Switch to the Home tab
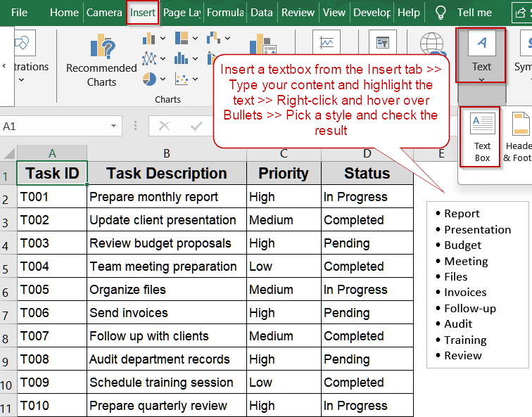Viewport: 532px width, 417px height. click(64, 13)
